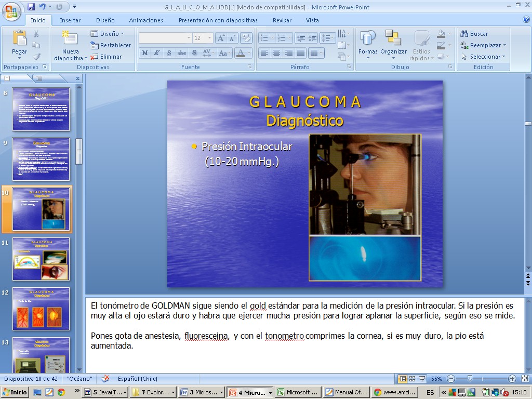
Task: Switch to slide sorter view
Action: point(412,379)
